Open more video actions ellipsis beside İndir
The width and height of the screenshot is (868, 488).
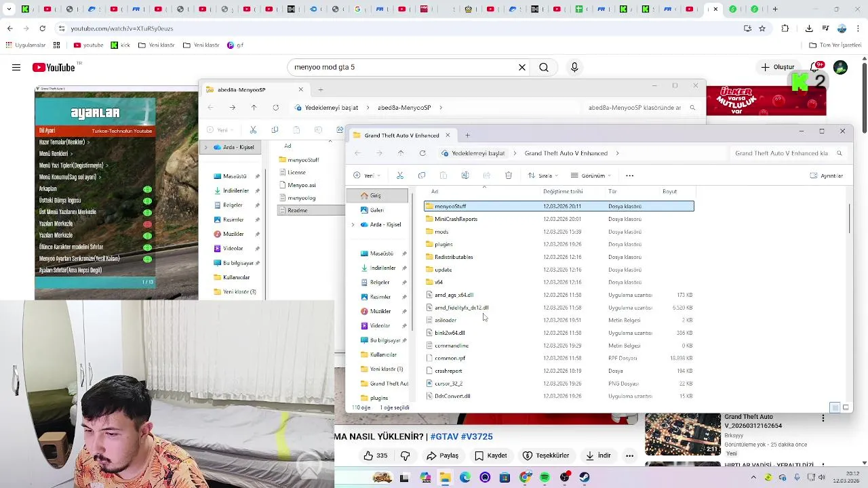click(x=629, y=455)
